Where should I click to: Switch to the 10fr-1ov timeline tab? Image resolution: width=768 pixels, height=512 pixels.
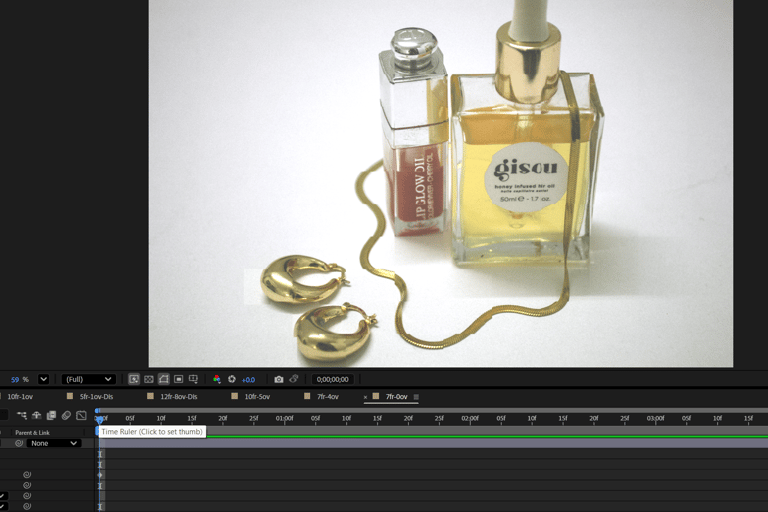(20, 396)
